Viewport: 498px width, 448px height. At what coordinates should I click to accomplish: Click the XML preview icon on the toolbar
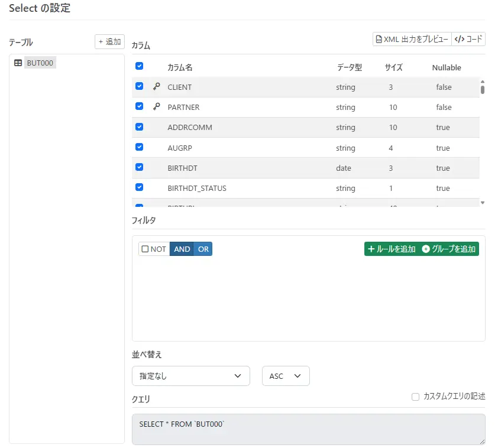(x=379, y=38)
